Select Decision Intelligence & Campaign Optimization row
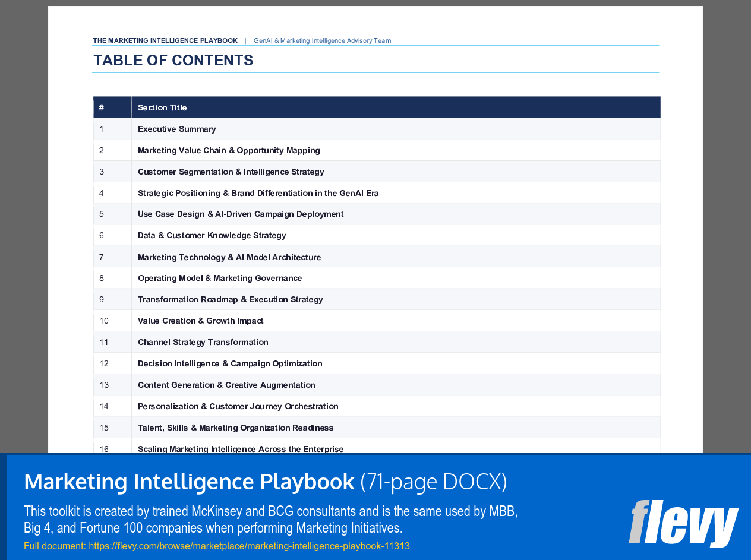 point(230,363)
